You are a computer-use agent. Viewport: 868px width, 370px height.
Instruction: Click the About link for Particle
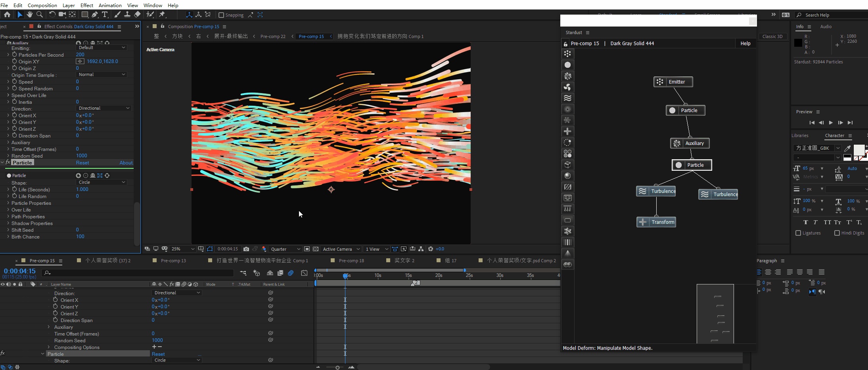(126, 163)
